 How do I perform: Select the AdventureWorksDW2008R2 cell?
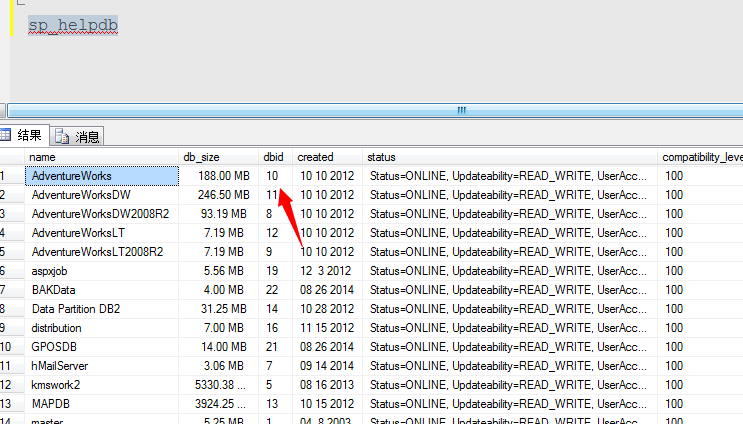point(102,214)
